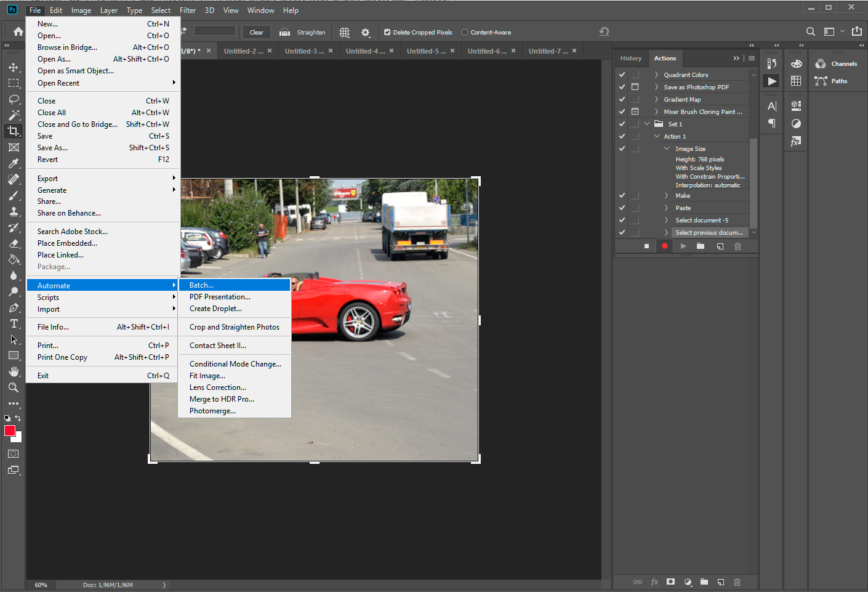This screenshot has width=868, height=592.
Task: Uncheck Delete Cropped Pixels option
Action: 387,32
